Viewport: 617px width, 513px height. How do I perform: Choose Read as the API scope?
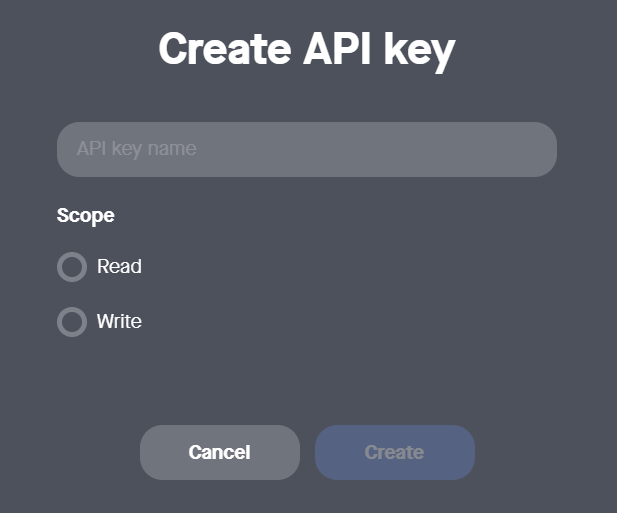tap(72, 267)
